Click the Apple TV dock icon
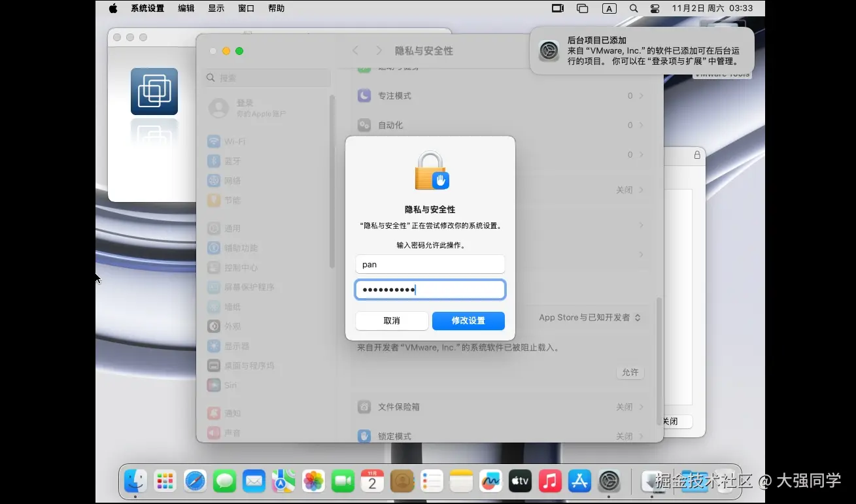 pos(521,482)
